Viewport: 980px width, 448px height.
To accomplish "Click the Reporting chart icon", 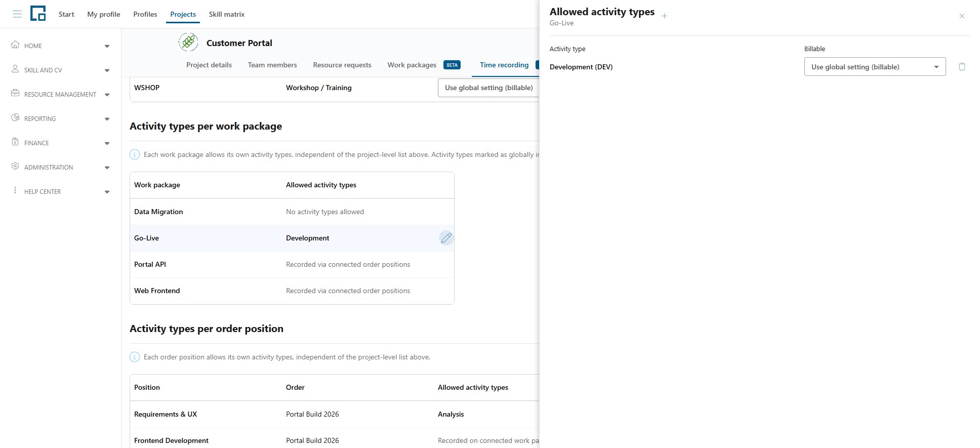I will [x=15, y=117].
